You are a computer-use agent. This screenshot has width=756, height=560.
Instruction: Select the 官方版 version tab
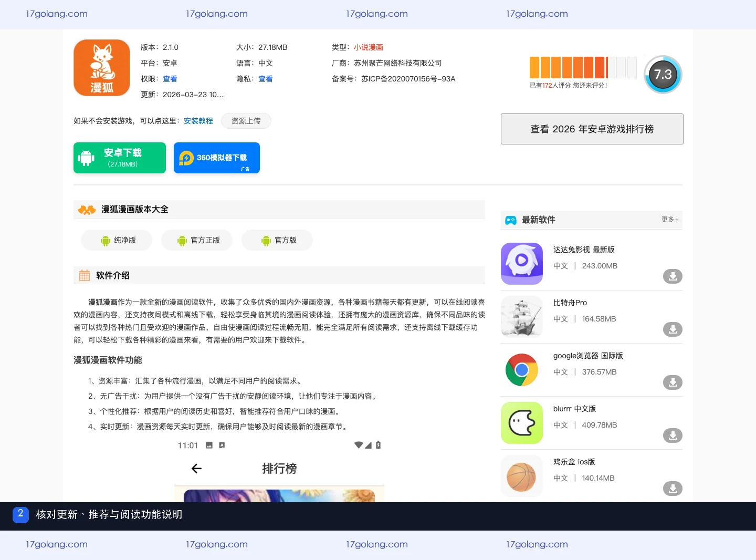point(277,240)
